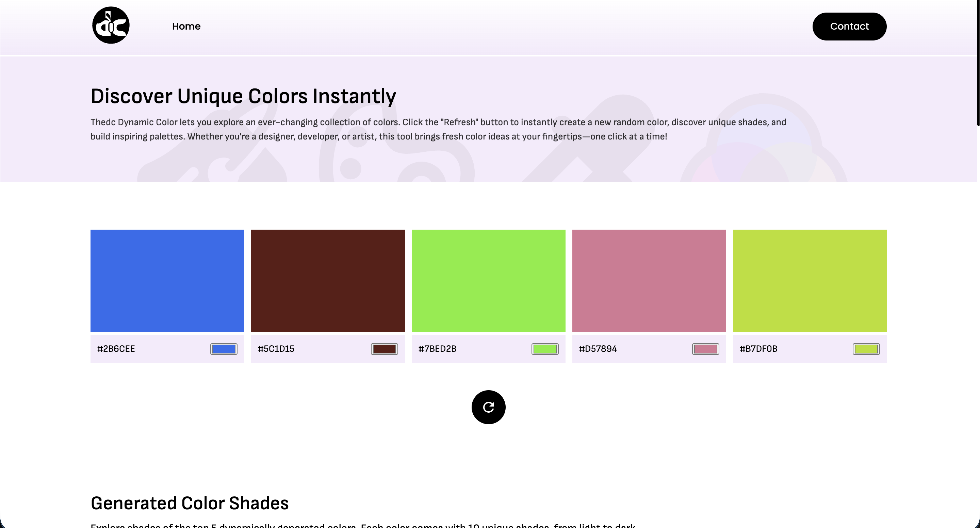Click the #5C1D15 hex code text
This screenshot has width=980, height=528.
click(276, 349)
